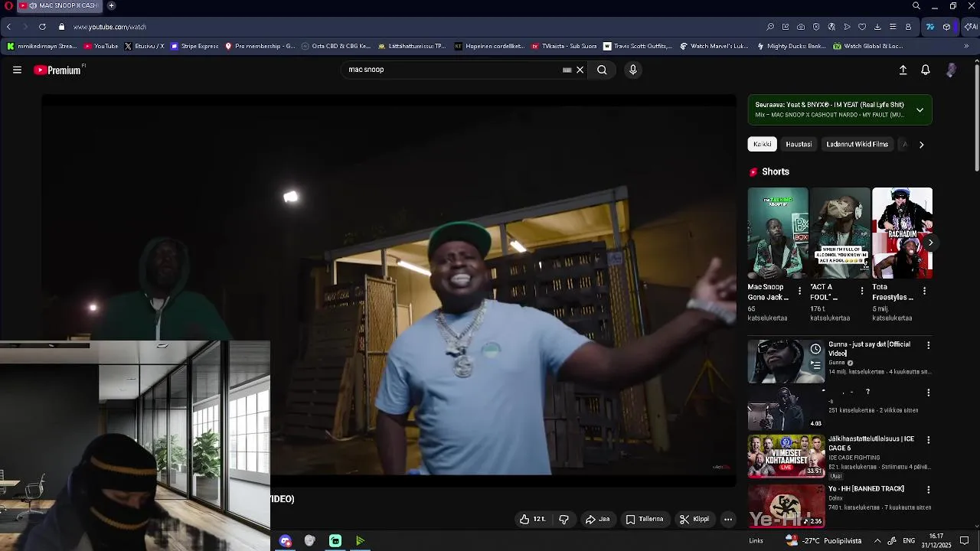Open the taskbar clock showing 16.17
Viewport: 980px width, 551px height.
pos(936,540)
